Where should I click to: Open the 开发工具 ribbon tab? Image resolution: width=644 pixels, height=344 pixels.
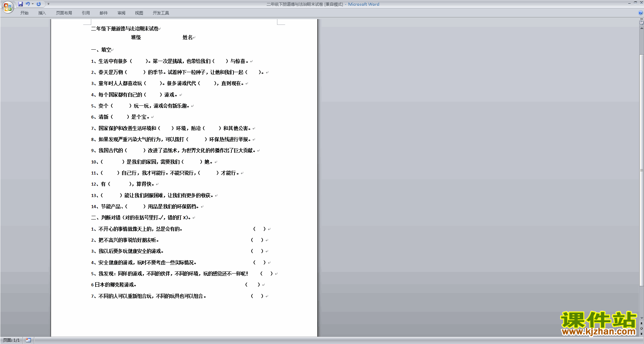tap(161, 13)
